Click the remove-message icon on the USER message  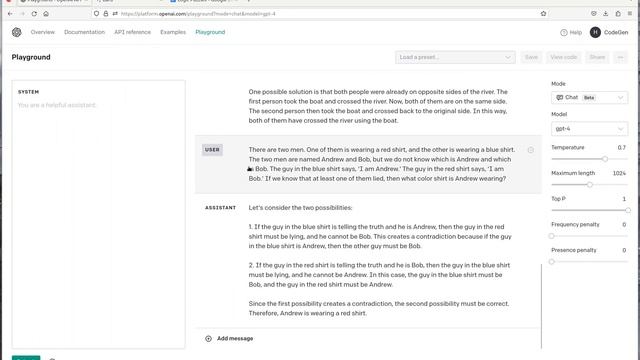[x=531, y=150]
